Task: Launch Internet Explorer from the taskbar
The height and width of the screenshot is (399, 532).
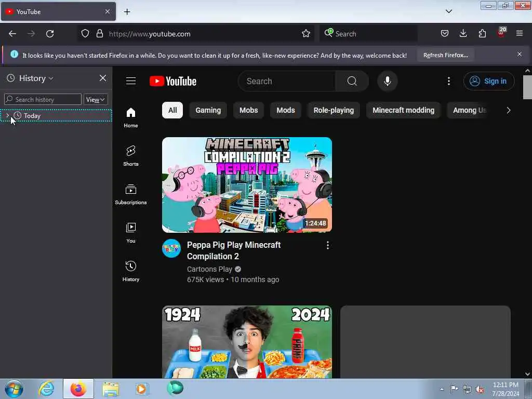Action: click(x=46, y=389)
